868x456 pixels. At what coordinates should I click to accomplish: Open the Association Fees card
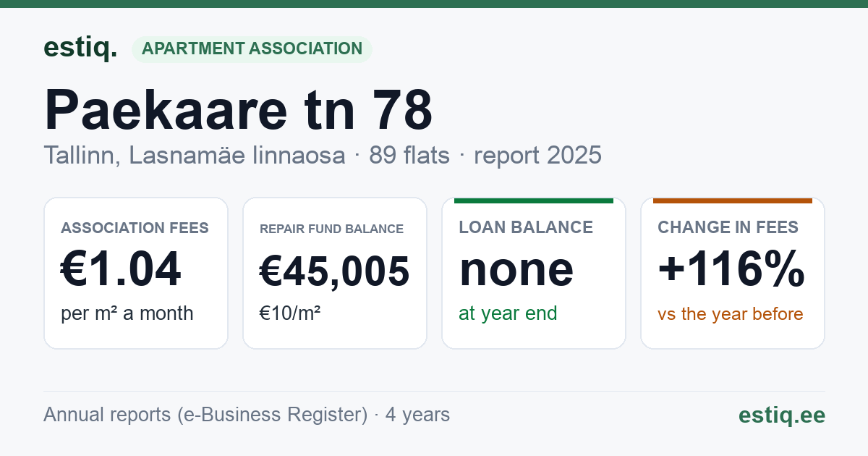pos(136,273)
